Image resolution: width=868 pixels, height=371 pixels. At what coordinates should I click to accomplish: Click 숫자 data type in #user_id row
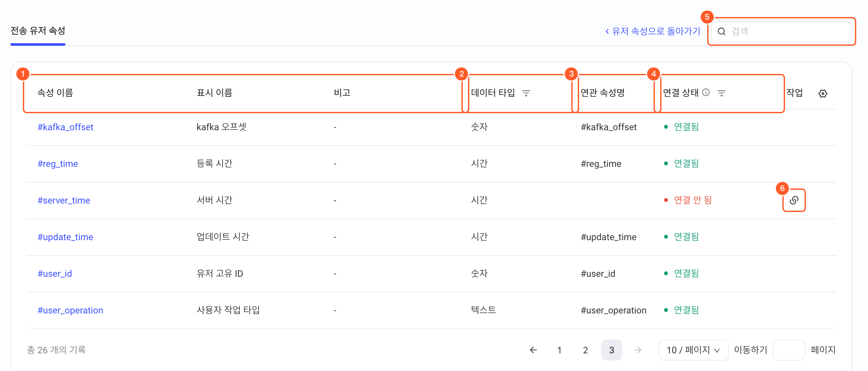pos(479,274)
